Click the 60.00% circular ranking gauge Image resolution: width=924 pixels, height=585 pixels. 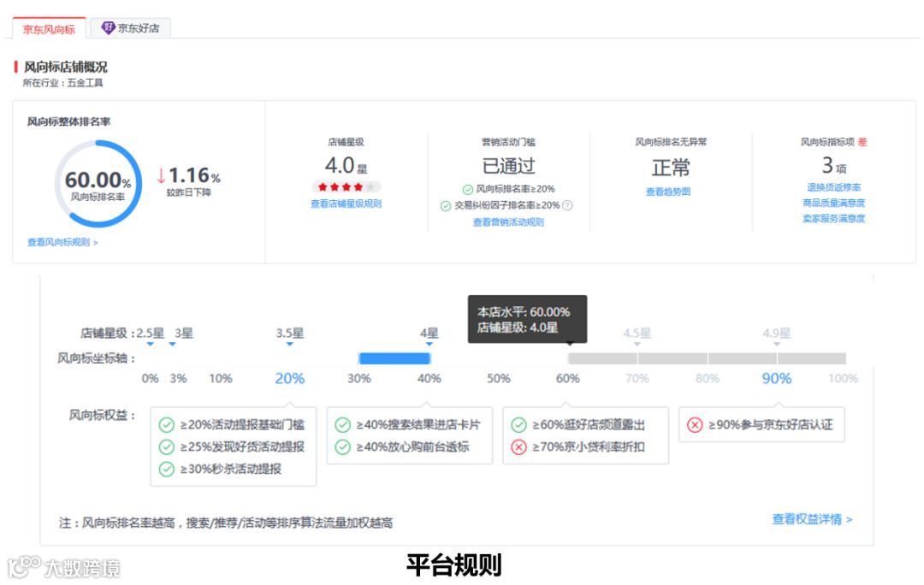(x=98, y=183)
